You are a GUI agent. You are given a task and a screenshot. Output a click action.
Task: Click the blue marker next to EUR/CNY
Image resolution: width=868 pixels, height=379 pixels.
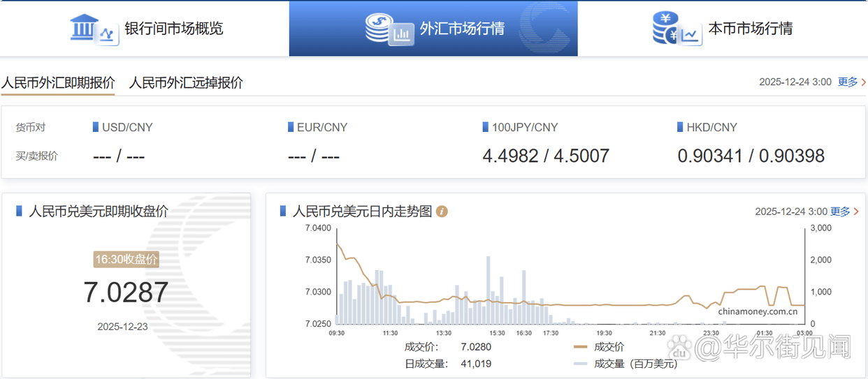[291, 127]
